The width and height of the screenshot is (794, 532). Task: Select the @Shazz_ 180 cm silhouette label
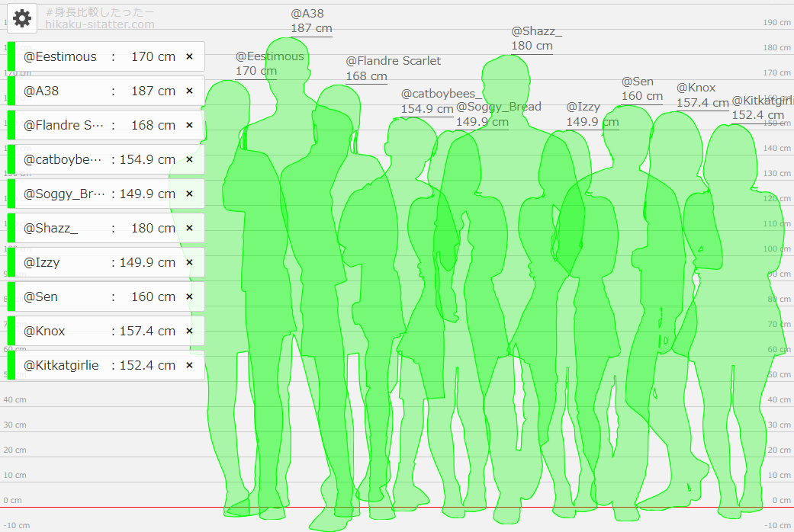tap(536, 38)
